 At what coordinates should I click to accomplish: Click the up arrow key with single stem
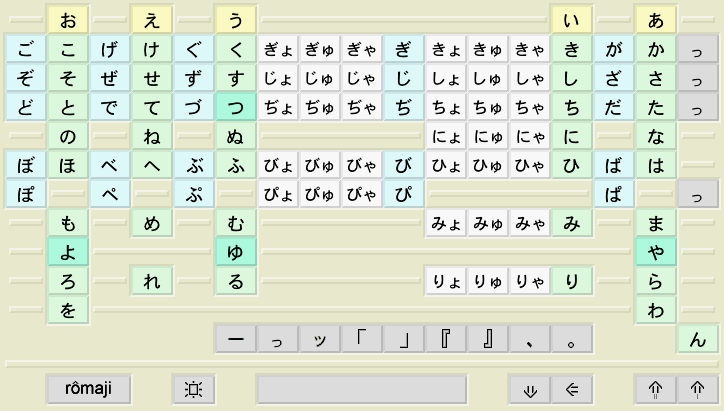click(x=698, y=389)
